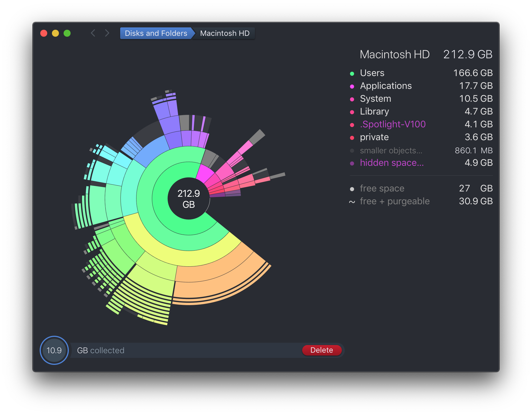Select Macintosh HD breadcrumb
The height and width of the screenshot is (415, 532).
[225, 33]
